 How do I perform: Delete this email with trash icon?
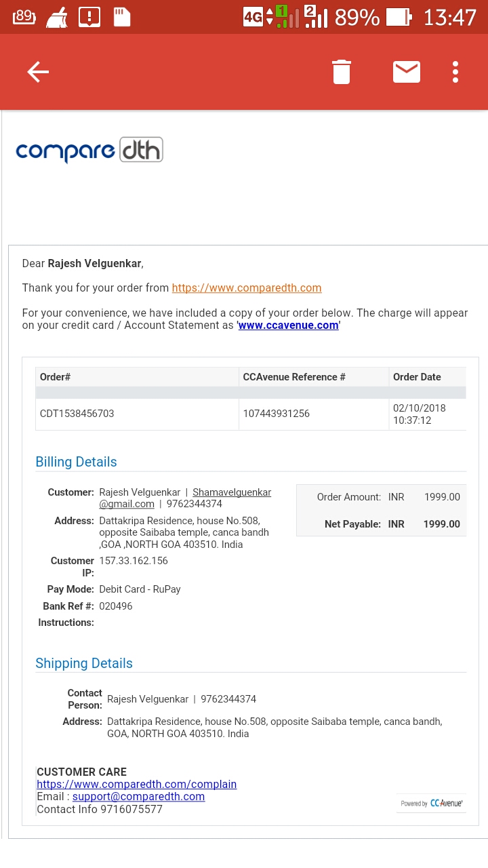pyautogui.click(x=342, y=72)
